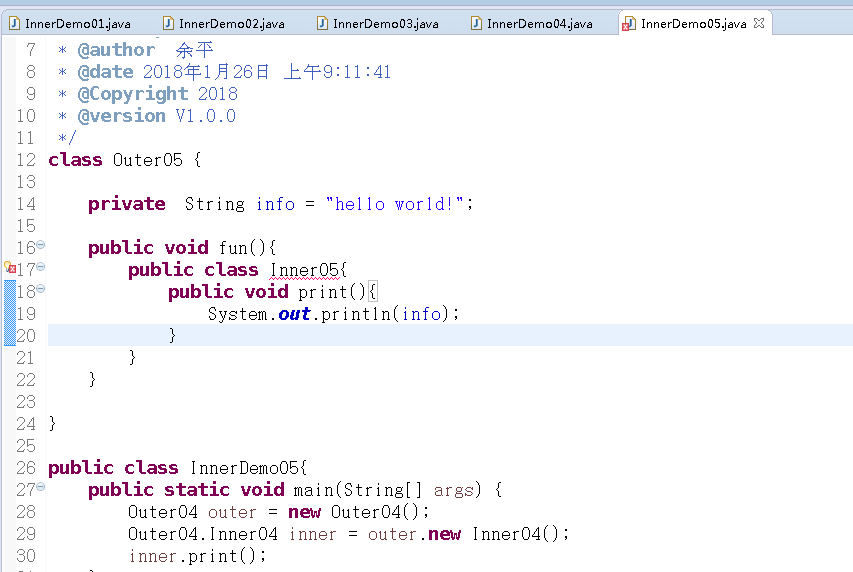Screen dimensions: 853x572
Task: Switch to the InnerDemo01.java tab
Action: coord(71,23)
